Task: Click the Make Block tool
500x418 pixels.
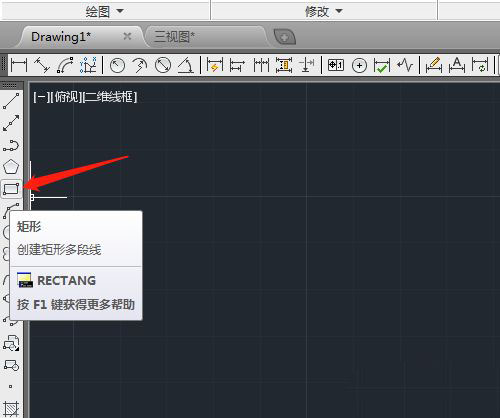Action: tap(11, 365)
